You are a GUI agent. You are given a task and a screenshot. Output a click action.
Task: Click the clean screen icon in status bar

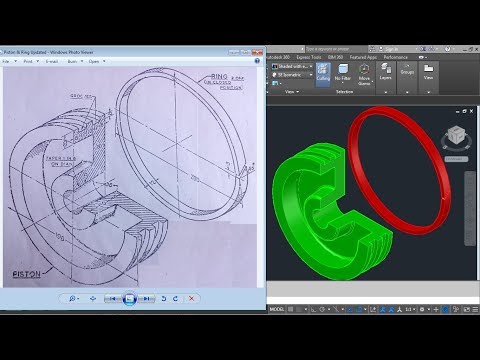(467, 309)
